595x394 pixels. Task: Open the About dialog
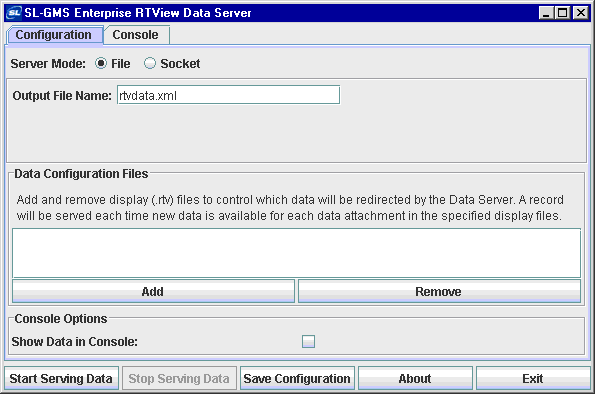[415, 378]
